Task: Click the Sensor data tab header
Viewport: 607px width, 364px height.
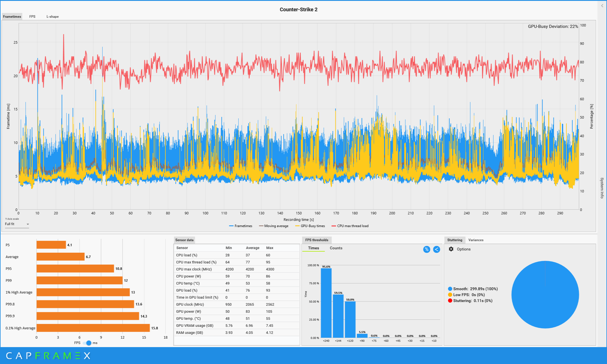Action: [x=184, y=240]
